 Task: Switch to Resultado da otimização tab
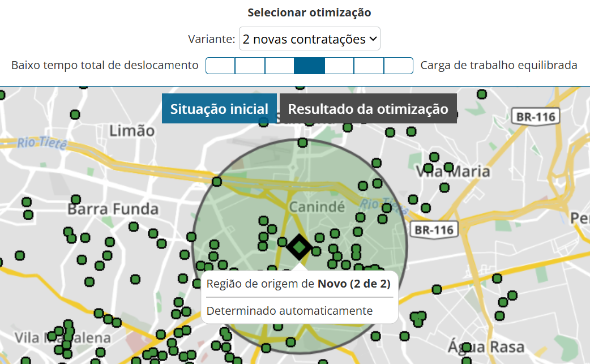tap(368, 109)
